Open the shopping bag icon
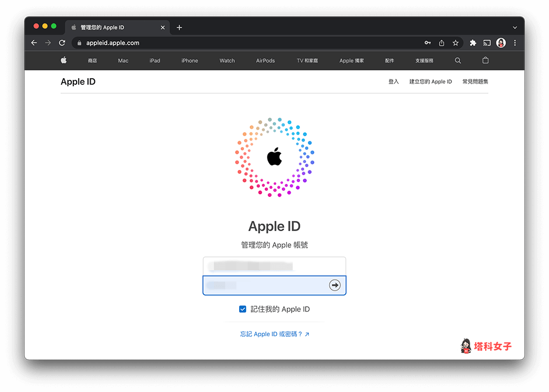The width and height of the screenshot is (549, 392). point(485,60)
